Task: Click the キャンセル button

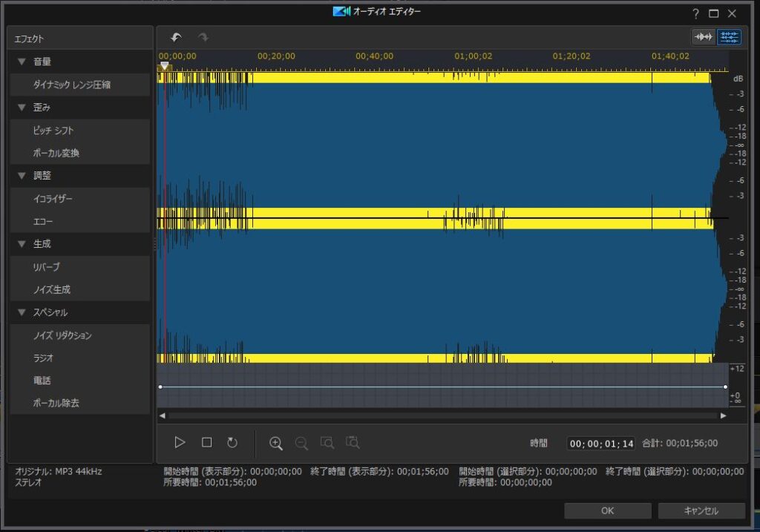Action: [x=701, y=510]
